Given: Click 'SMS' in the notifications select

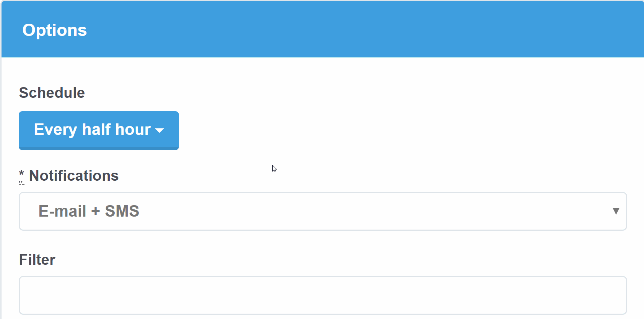Looking at the screenshot, I should click(x=122, y=211).
